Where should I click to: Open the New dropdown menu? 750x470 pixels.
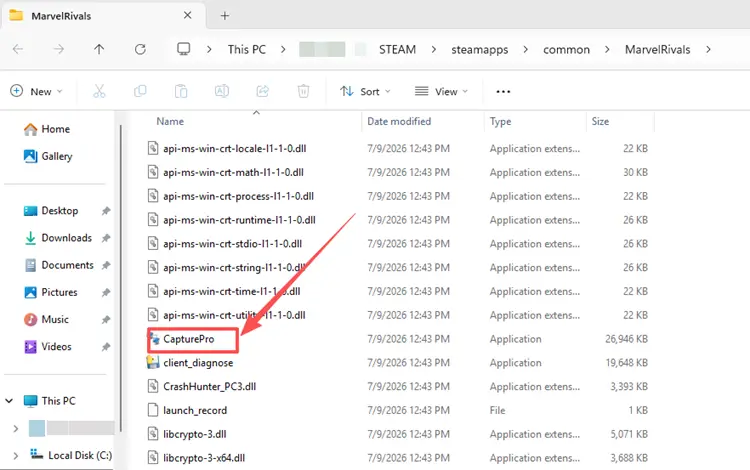[x=36, y=91]
